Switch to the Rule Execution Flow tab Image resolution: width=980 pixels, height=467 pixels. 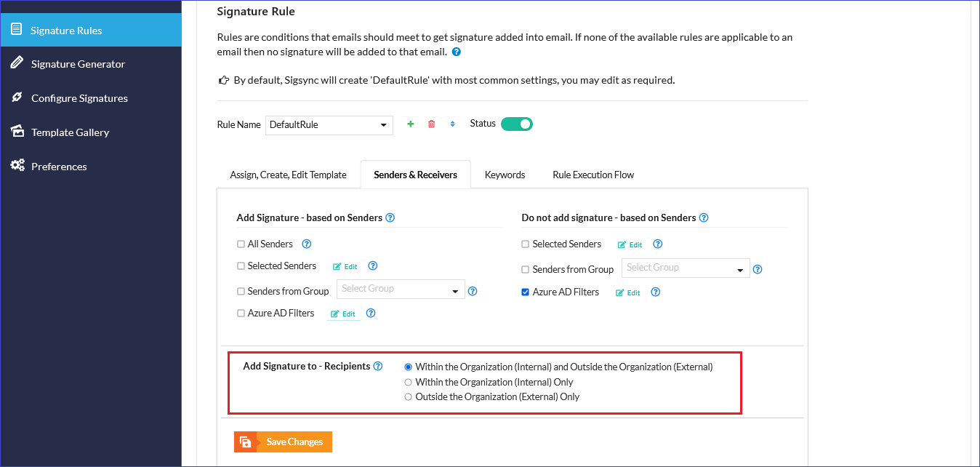tap(593, 175)
